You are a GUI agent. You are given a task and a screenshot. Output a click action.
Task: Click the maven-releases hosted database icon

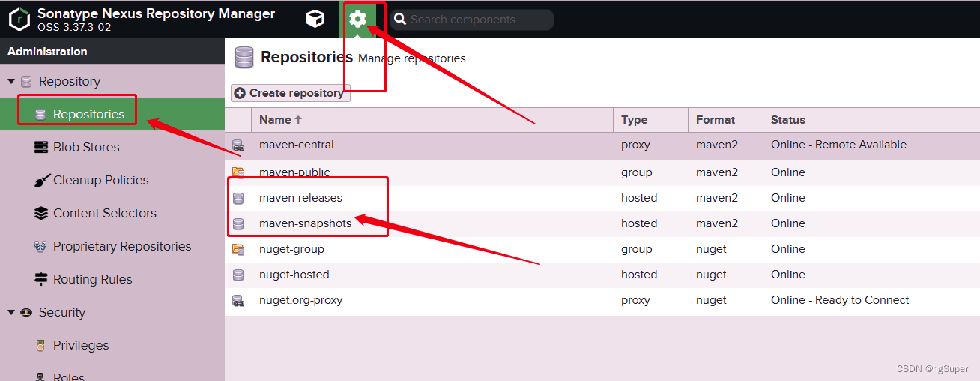[x=238, y=199]
